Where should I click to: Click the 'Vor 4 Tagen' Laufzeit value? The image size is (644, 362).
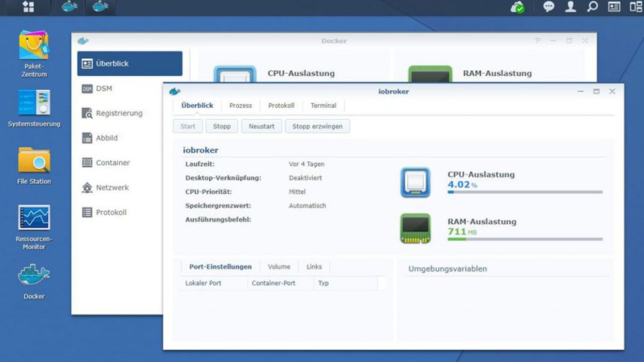coord(306,164)
